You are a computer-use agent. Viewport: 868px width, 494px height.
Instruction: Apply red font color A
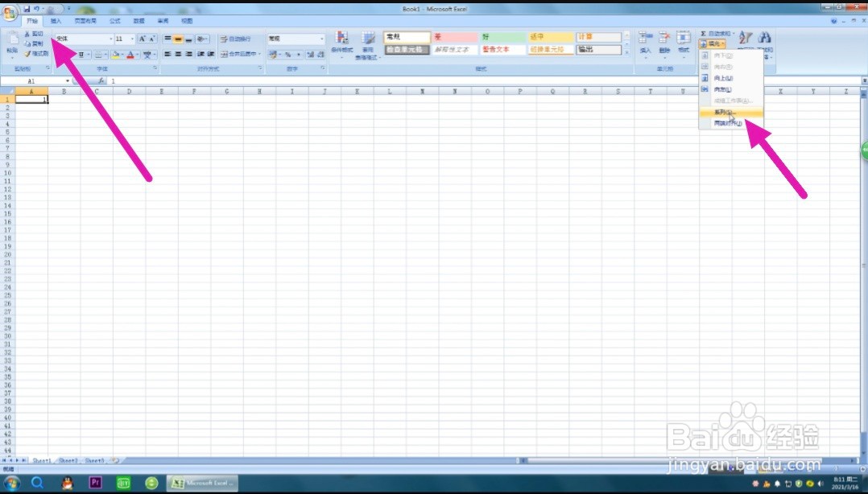pyautogui.click(x=130, y=55)
